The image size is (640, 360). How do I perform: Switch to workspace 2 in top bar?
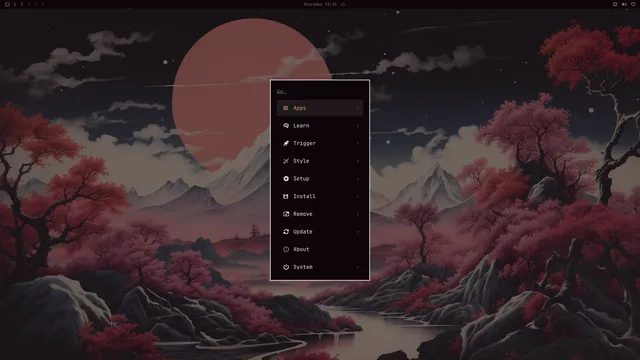pos(22,4)
